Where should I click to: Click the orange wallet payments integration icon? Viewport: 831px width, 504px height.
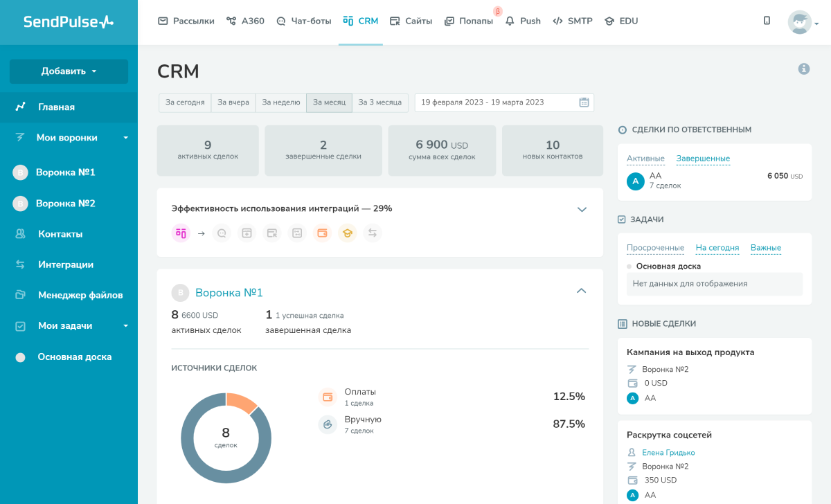(x=322, y=233)
